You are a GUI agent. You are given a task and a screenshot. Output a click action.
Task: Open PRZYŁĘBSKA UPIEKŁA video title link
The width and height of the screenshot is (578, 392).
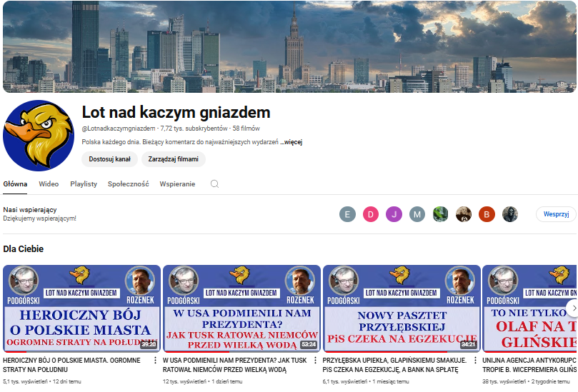394,365
